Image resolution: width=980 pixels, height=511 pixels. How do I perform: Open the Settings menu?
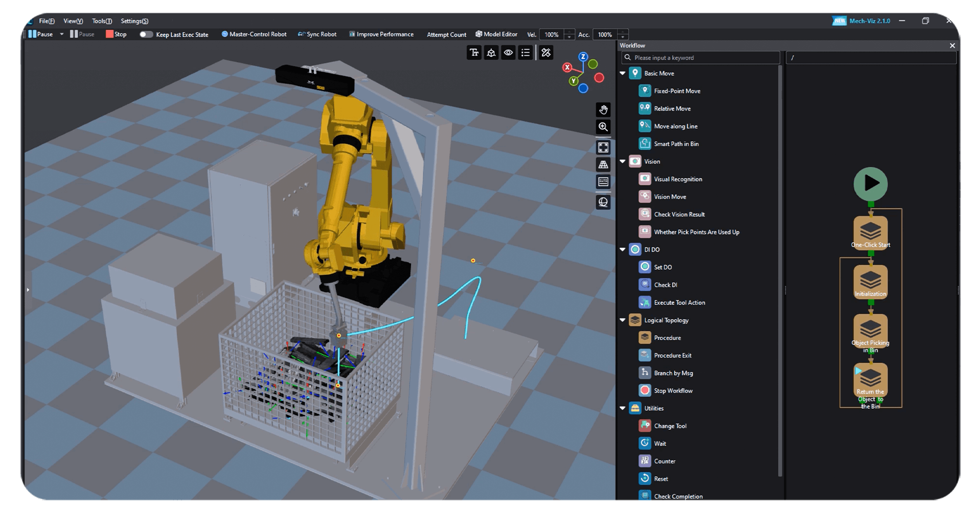point(134,21)
